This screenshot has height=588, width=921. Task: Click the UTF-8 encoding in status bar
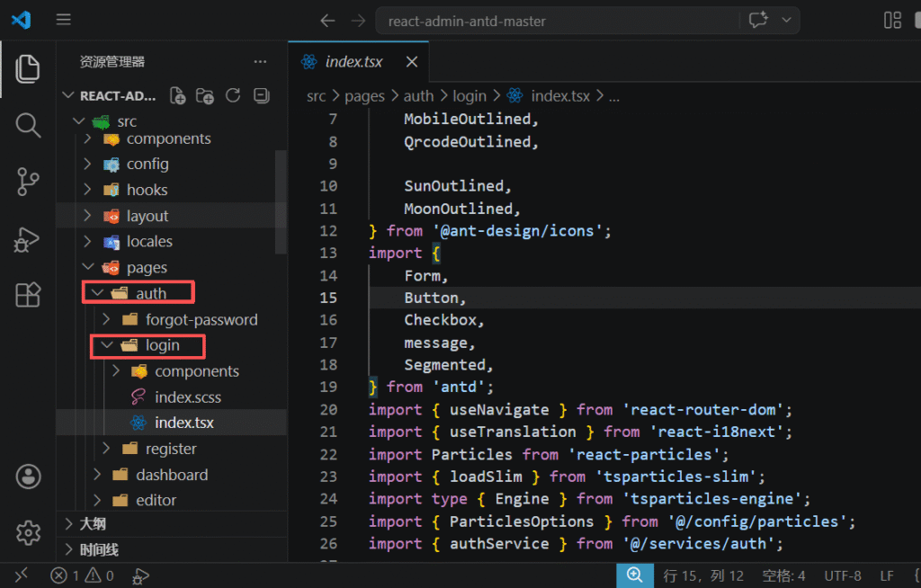point(843,575)
